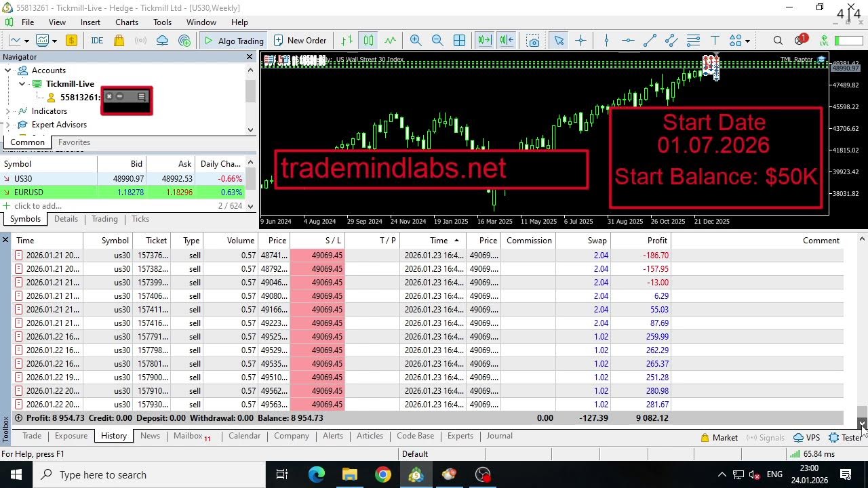Image resolution: width=868 pixels, height=488 pixels.
Task: Open shapes objects dropdown arrow
Action: 747,41
